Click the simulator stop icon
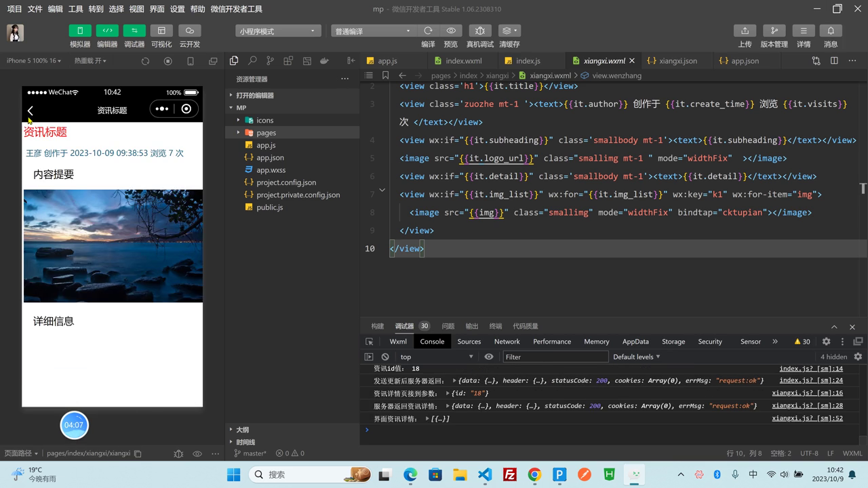The image size is (868, 488). point(168,61)
